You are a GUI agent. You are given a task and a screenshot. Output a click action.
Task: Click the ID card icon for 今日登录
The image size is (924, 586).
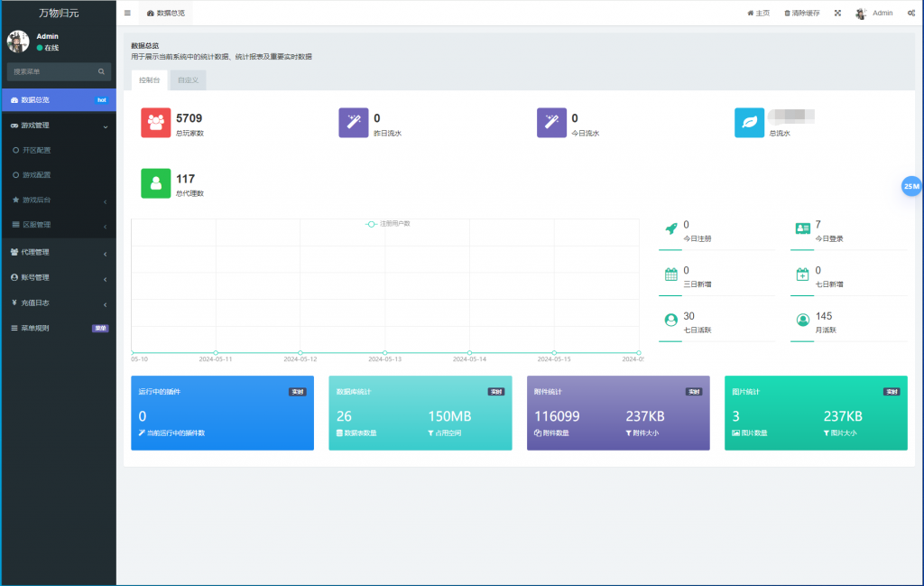pos(802,228)
